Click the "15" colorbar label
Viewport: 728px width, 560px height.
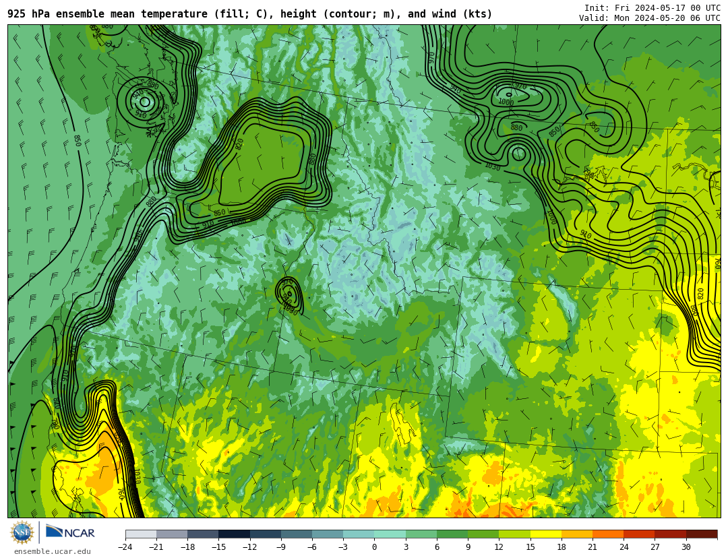pos(530,547)
